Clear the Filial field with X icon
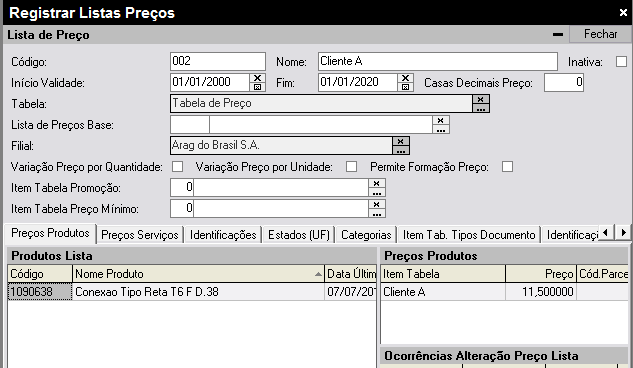Viewport: 633px width, 368px height. [x=400, y=141]
